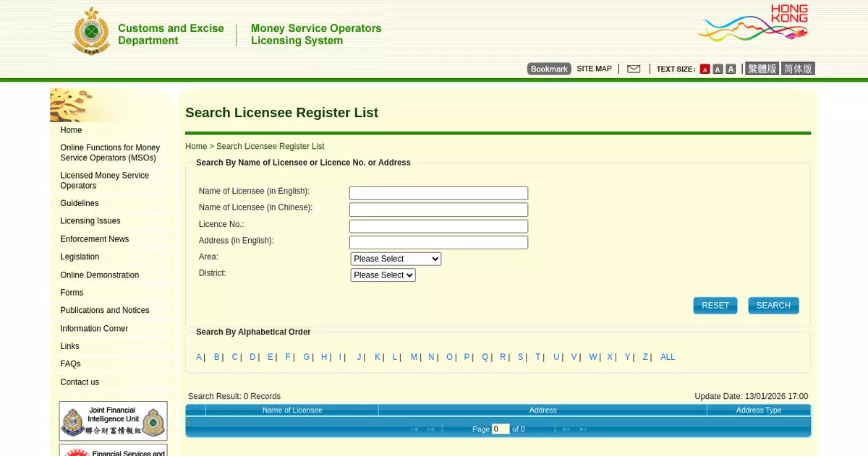This screenshot has height=456, width=868.
Task: Show ALL licensees in alphabetical search
Action: pyautogui.click(x=667, y=357)
